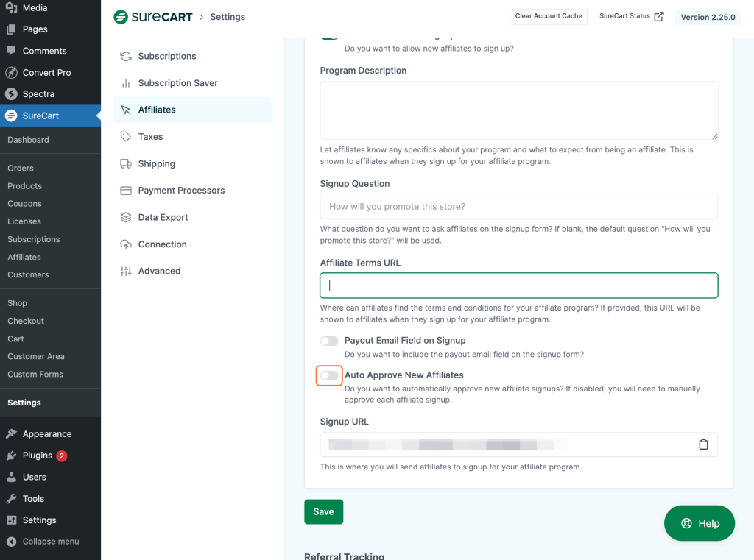Open Taxes settings using the tag icon
The image size is (754, 560).
(x=124, y=136)
